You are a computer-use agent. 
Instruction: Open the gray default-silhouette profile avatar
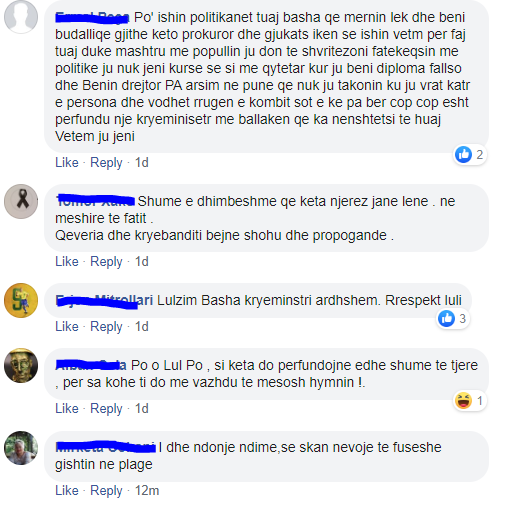[x=21, y=17]
